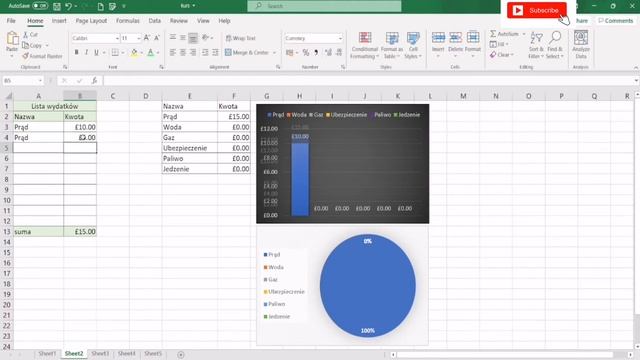This screenshot has width=640, height=360.
Task: Increase font size with larger A icon
Action: pos(147,38)
